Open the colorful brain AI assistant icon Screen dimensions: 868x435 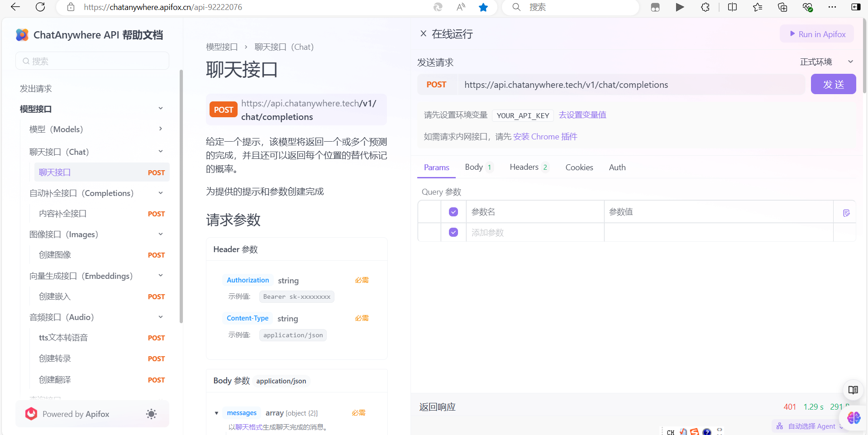[854, 417]
